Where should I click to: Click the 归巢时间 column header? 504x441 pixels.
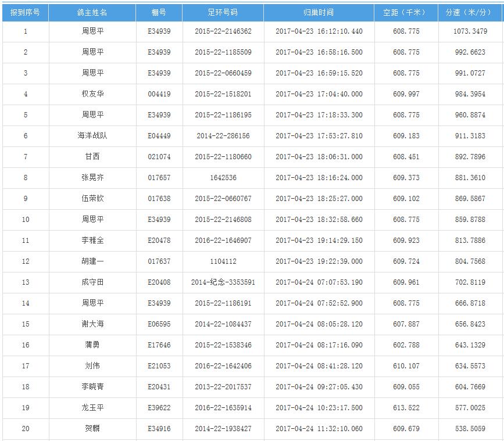pyautogui.click(x=319, y=12)
